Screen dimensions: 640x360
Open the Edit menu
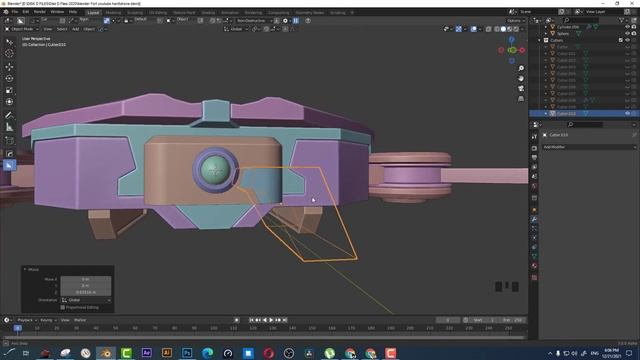click(x=26, y=12)
